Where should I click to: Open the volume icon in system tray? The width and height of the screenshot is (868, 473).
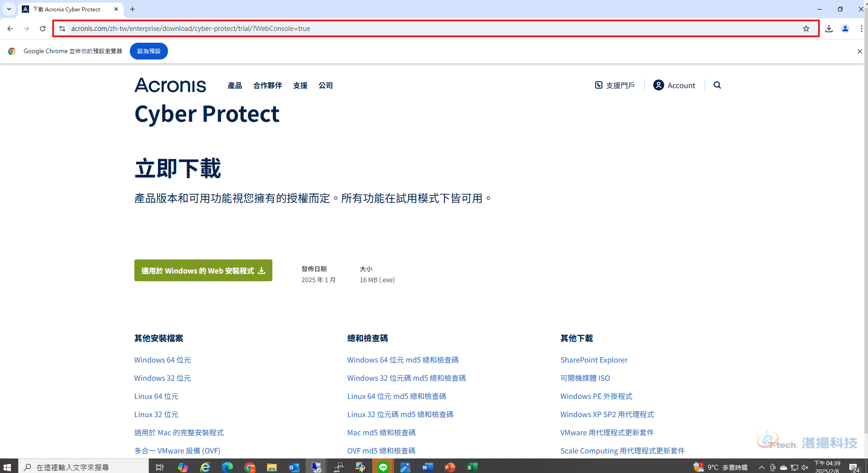tap(805, 467)
